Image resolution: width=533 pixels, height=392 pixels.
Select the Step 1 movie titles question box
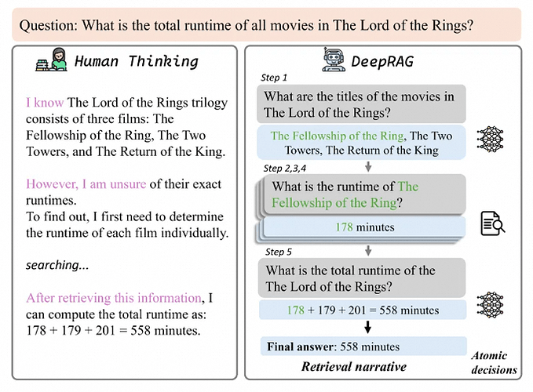(x=361, y=103)
